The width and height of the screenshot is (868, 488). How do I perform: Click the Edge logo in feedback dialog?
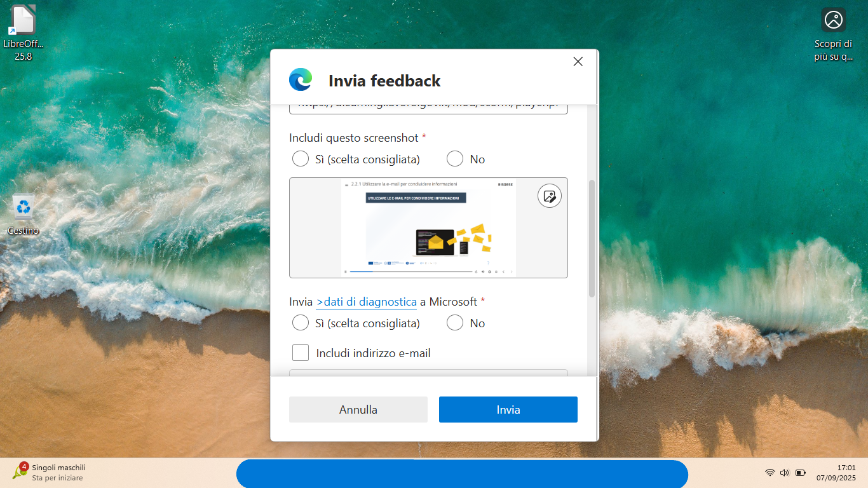click(x=301, y=80)
